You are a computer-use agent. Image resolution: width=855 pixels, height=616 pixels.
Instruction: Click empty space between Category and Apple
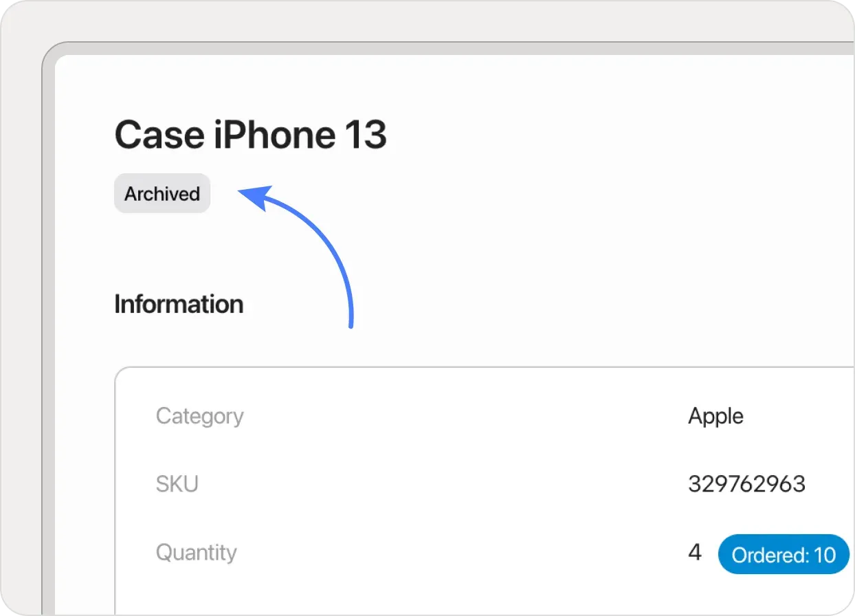467,416
